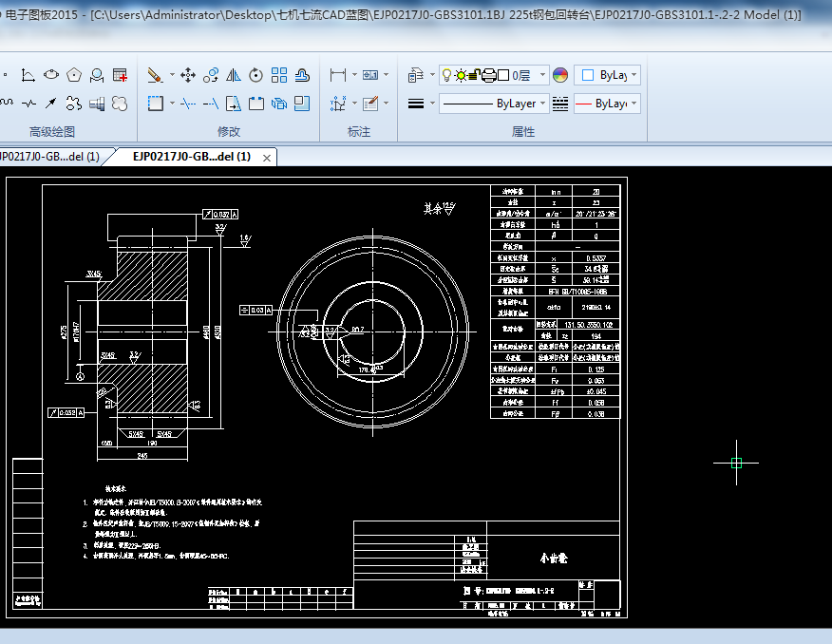The height and width of the screenshot is (644, 832).
Task: Toggle the layer freeze sun icon
Action: (461, 75)
